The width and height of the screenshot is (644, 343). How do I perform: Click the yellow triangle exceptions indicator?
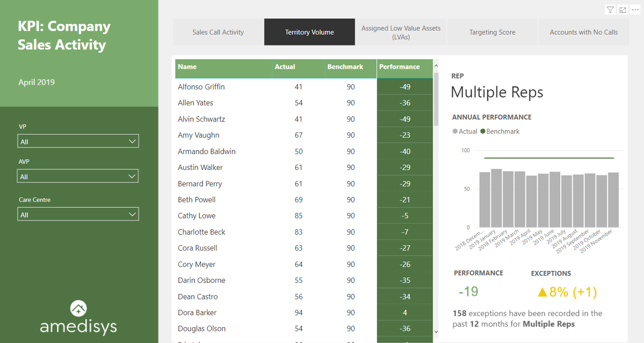pos(542,292)
